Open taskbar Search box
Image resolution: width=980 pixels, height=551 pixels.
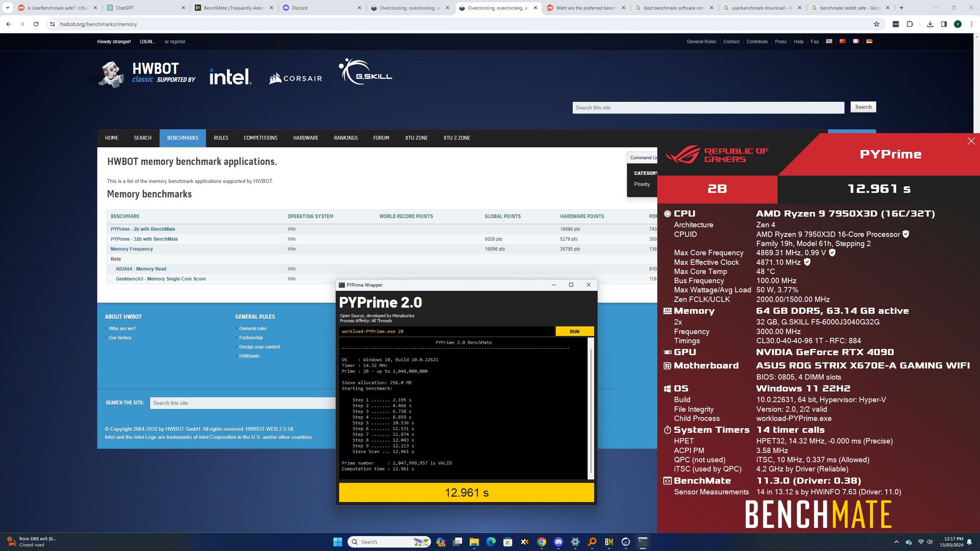click(389, 542)
